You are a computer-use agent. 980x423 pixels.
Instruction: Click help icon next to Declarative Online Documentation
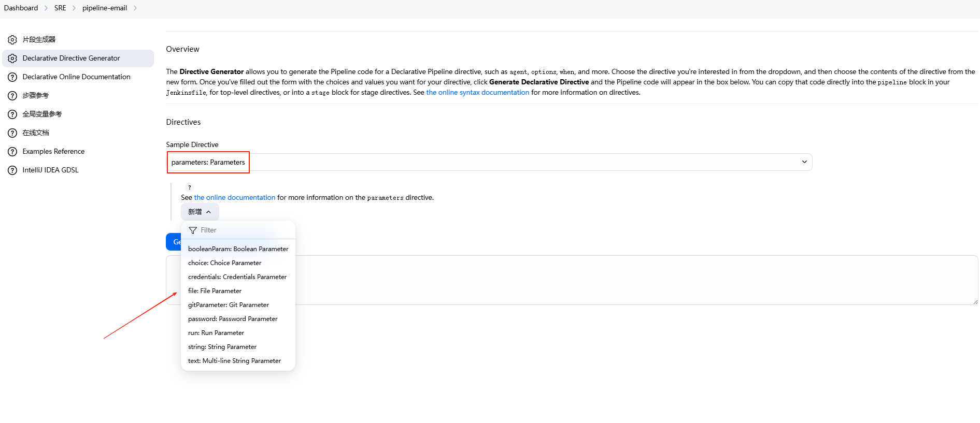[12, 77]
